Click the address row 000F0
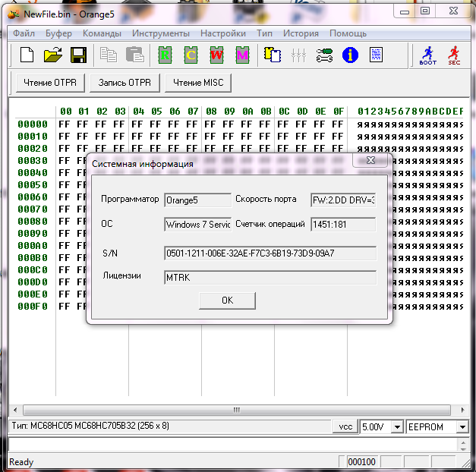The height and width of the screenshot is (472, 476). [x=33, y=307]
